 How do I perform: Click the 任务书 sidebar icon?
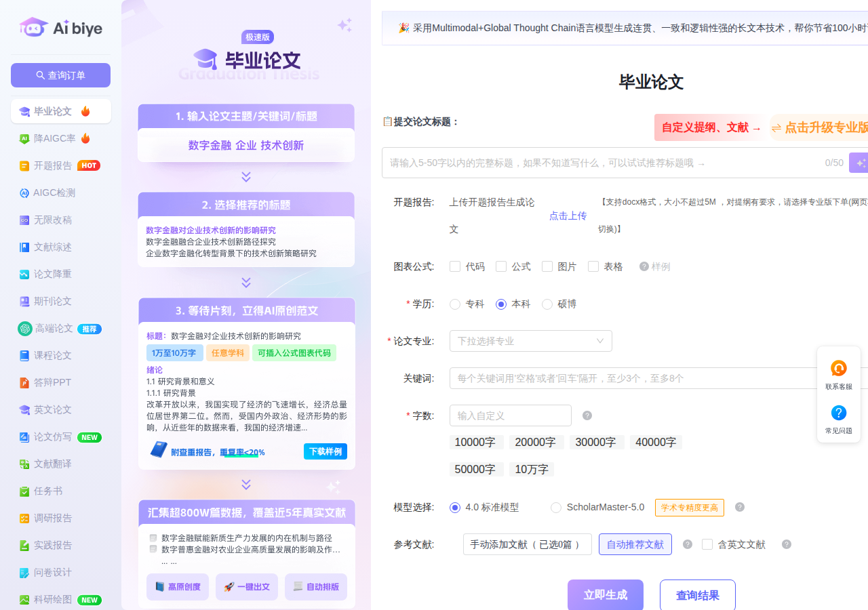tap(24, 491)
